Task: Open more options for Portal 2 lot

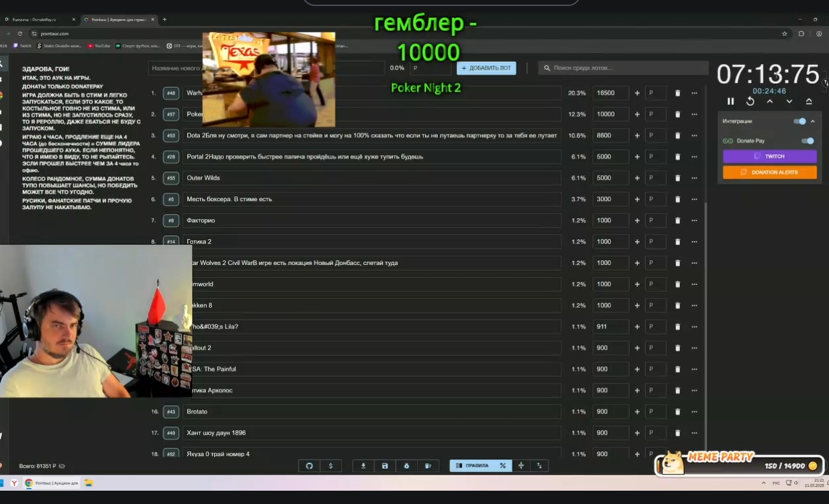Action: coord(694,156)
